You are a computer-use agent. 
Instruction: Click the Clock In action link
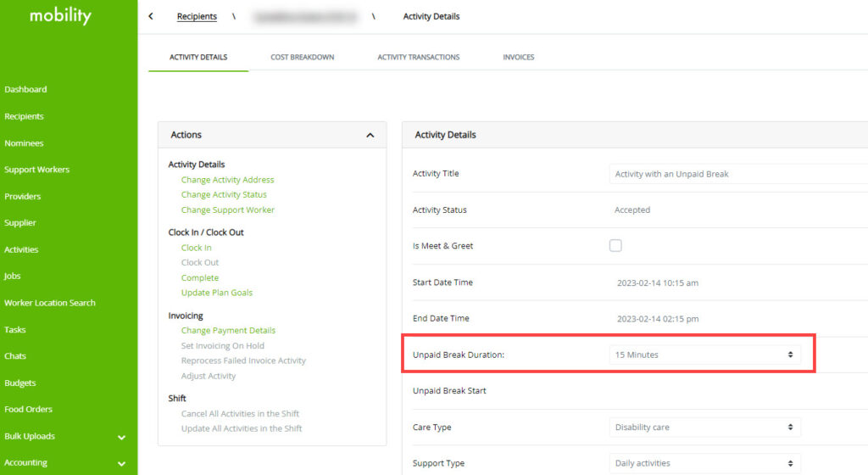click(x=196, y=248)
